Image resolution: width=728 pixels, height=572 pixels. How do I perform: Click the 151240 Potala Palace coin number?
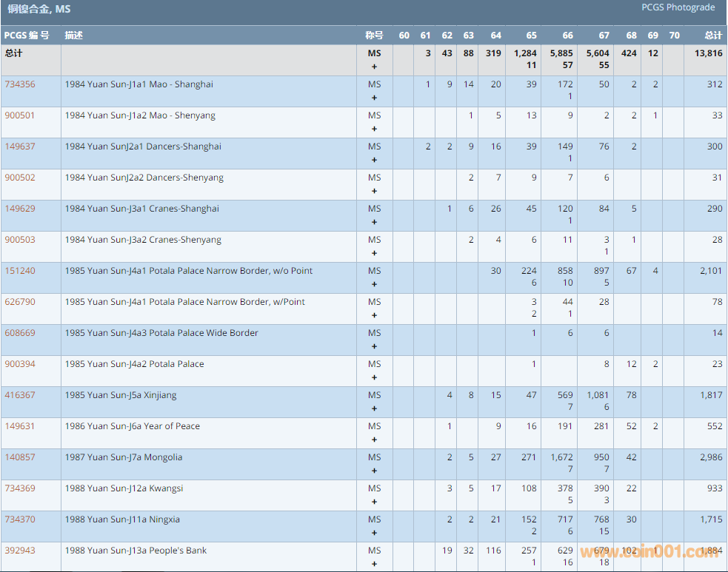[x=20, y=271]
